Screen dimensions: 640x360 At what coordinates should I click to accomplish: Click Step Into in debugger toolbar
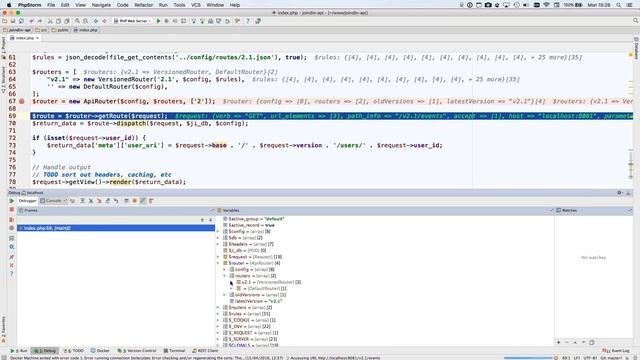pyautogui.click(x=91, y=201)
